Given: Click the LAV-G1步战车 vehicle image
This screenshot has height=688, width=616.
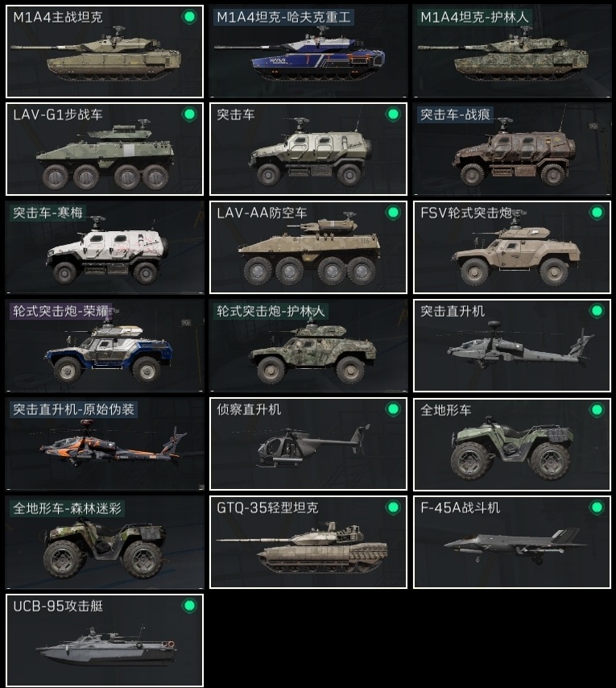Looking at the screenshot, I should pos(105,157).
